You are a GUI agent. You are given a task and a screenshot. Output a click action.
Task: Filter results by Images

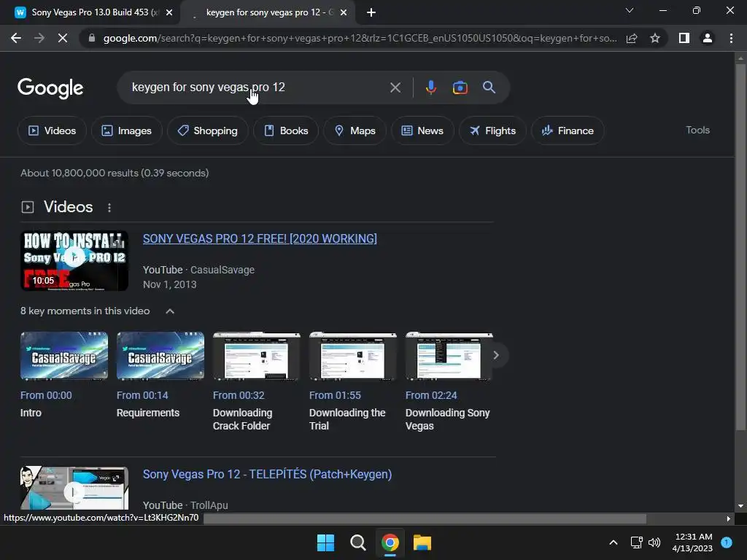click(x=127, y=131)
